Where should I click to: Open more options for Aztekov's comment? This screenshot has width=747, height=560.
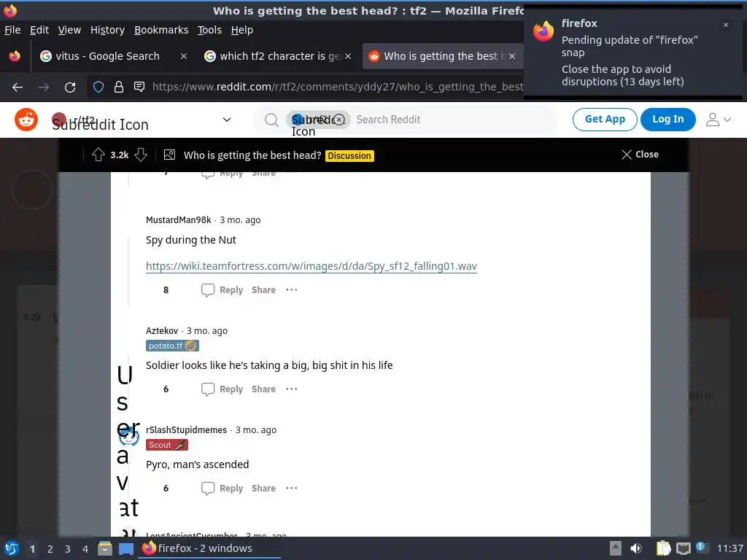(x=292, y=389)
